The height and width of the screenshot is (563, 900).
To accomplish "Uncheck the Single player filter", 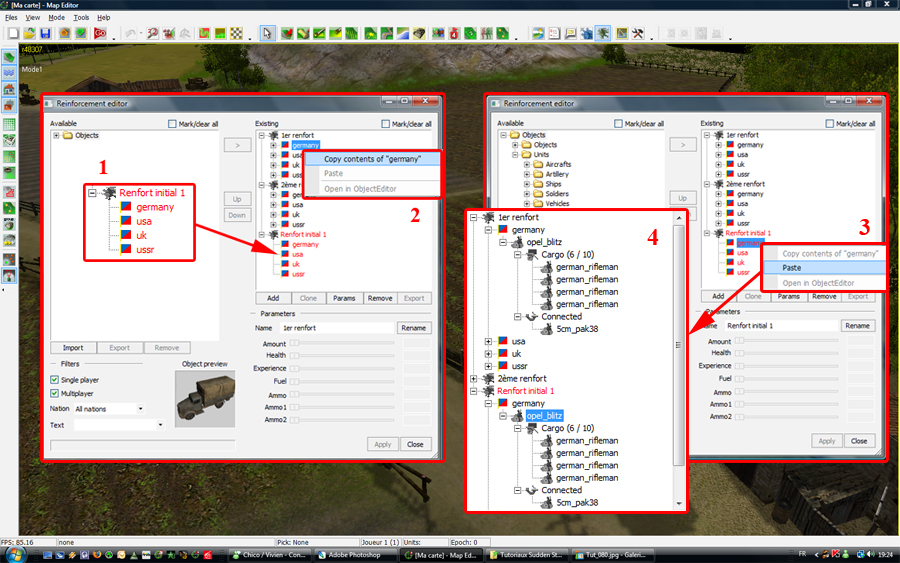I will 55,379.
